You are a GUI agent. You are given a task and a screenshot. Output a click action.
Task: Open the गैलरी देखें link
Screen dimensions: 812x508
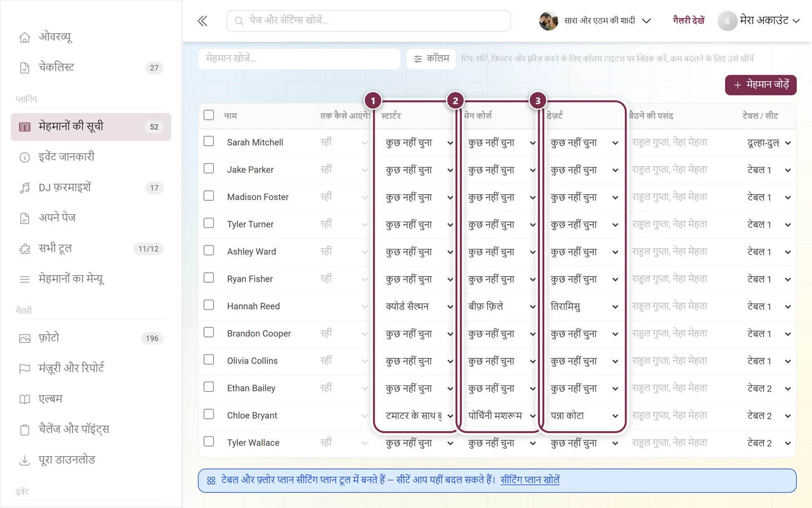click(689, 20)
